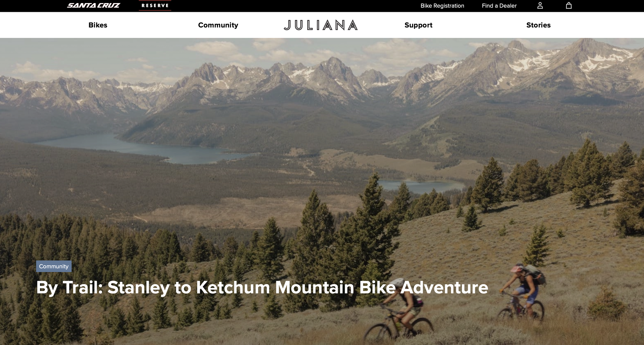Viewport: 644px width, 345px height.
Task: Go to Bike Registration page
Action: point(442,6)
